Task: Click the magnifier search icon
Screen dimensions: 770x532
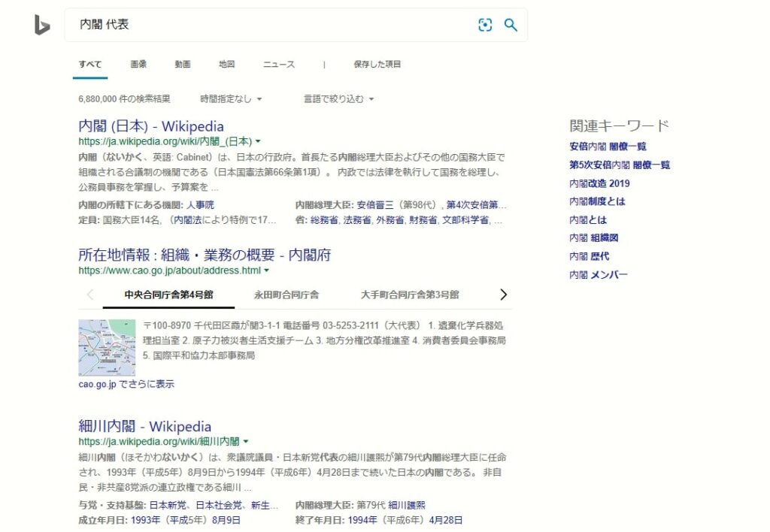Action: [x=511, y=25]
